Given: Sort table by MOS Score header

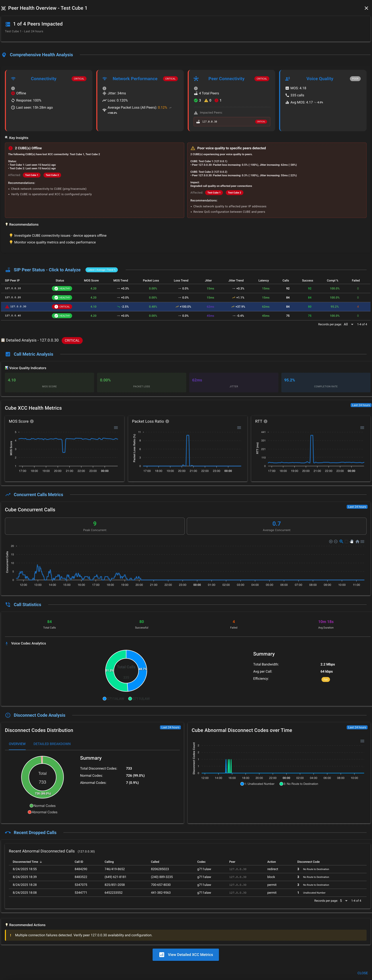Looking at the screenshot, I should (91, 280).
